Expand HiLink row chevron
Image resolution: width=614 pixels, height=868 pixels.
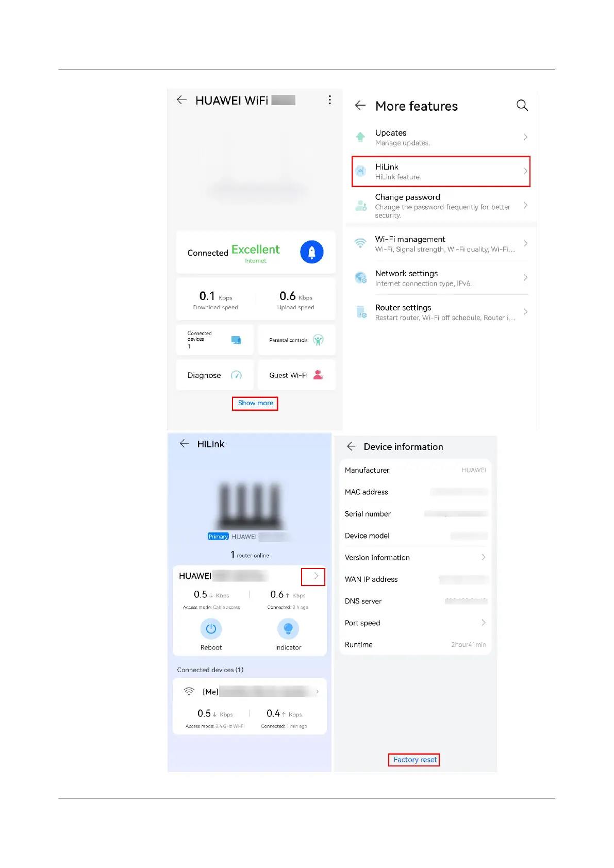click(x=525, y=171)
